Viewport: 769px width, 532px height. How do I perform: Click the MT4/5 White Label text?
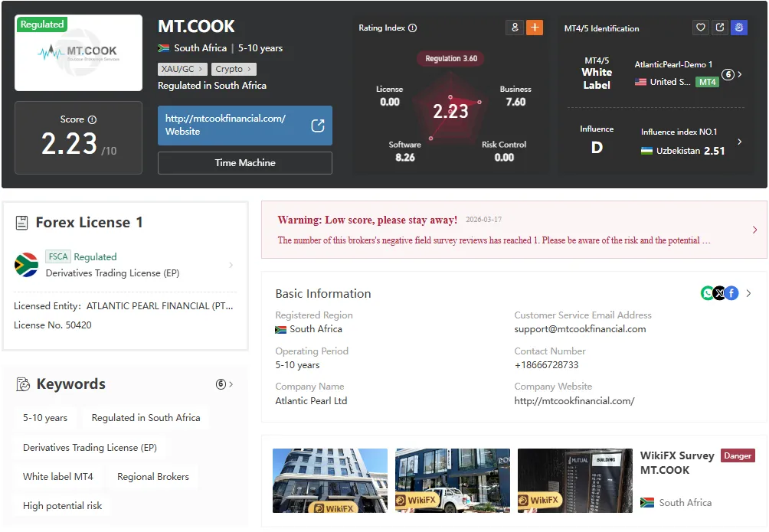coord(597,73)
